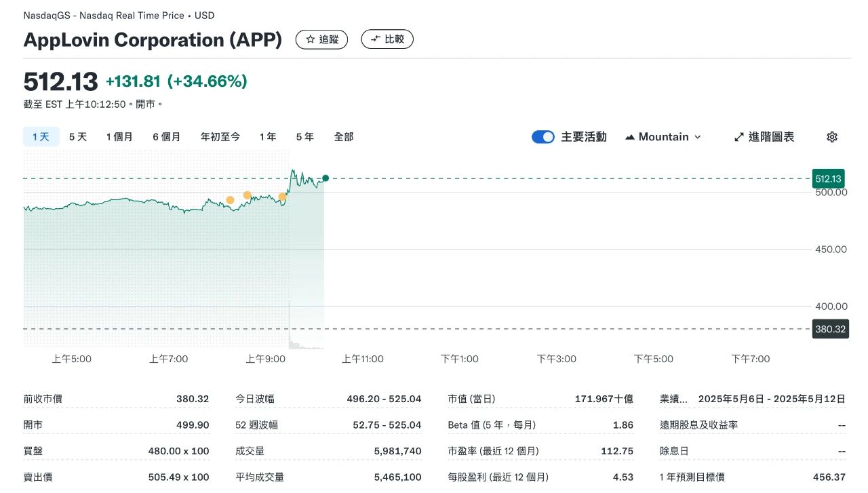Toggle the 主要活動 key events switch

point(543,137)
